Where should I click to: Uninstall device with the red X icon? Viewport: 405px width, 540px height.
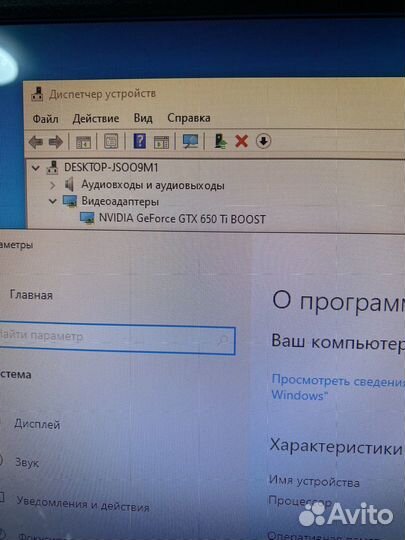coord(241,141)
